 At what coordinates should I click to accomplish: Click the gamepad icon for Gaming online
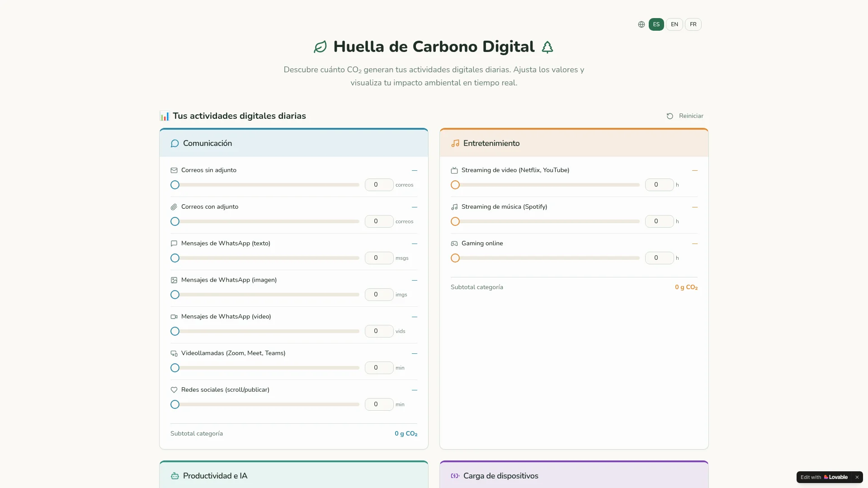(454, 244)
